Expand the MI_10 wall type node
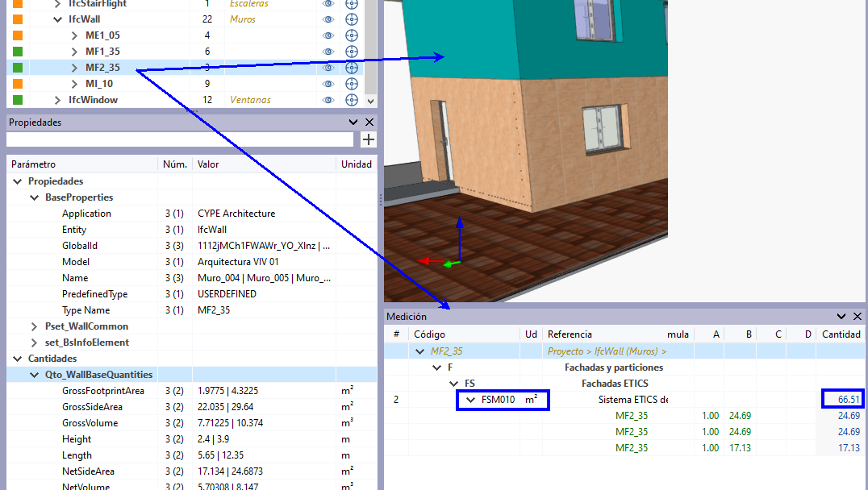868x490 pixels. point(74,84)
